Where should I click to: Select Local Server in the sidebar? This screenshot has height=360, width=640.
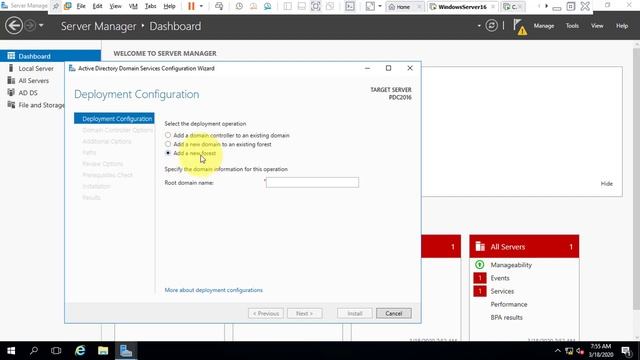coord(36,68)
